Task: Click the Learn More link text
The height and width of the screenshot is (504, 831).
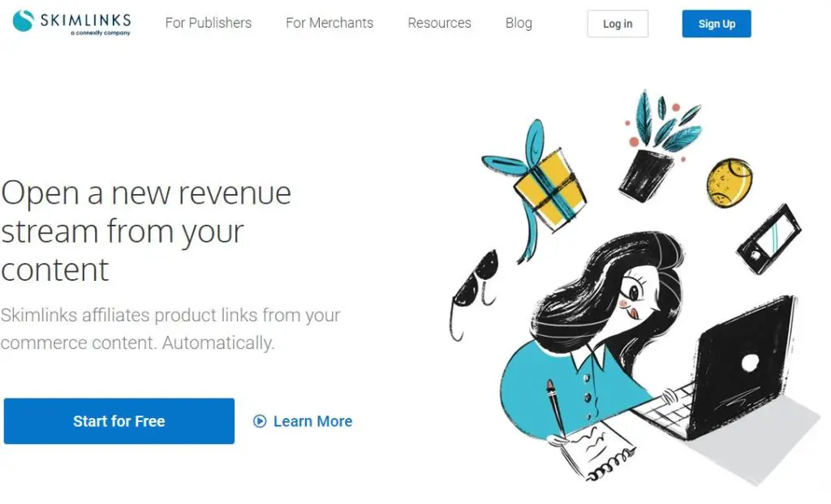Action: tap(312, 421)
